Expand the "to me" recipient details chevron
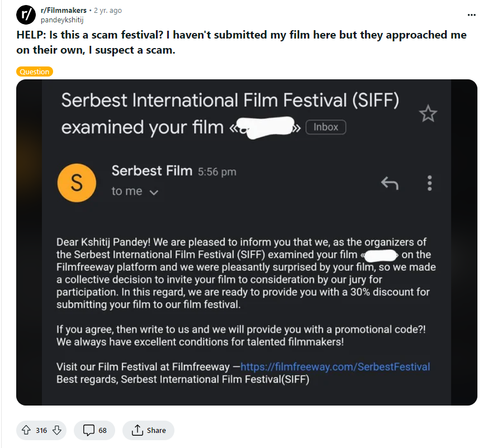Image resolution: width=483 pixels, height=448 pixels. pyautogui.click(x=154, y=192)
